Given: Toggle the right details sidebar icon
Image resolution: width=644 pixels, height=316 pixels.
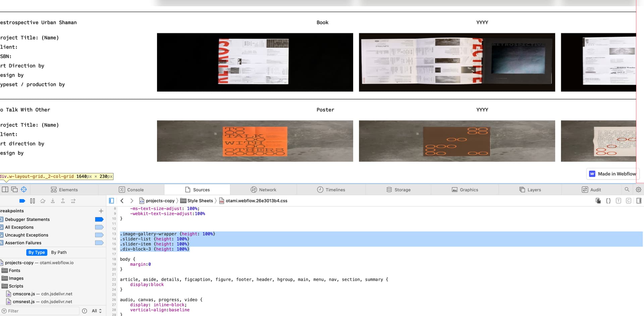Looking at the screenshot, I should (639, 201).
